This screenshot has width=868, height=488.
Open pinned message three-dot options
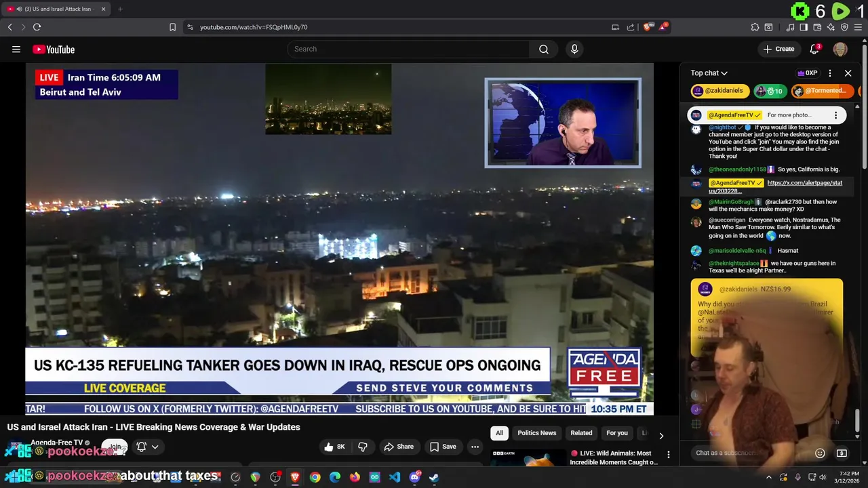[x=835, y=115]
